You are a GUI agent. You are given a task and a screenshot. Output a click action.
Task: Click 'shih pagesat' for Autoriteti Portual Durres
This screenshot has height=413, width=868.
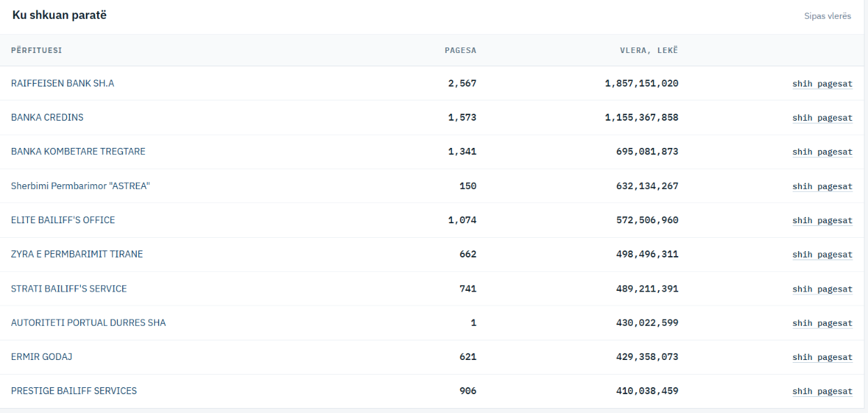822,323
